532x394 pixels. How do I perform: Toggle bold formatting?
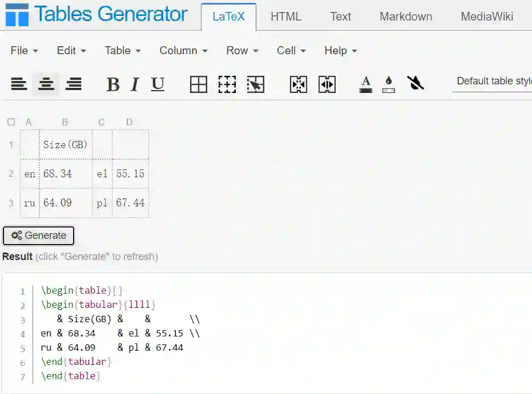click(113, 85)
